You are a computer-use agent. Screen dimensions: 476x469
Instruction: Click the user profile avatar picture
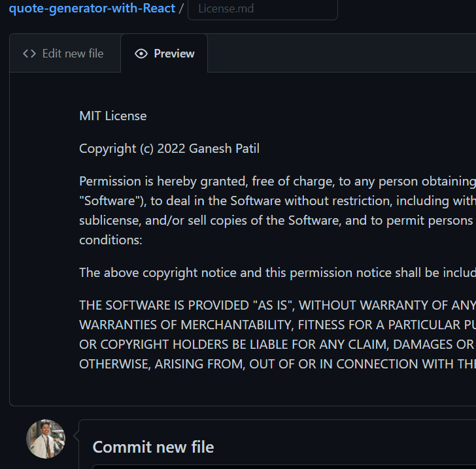[x=46, y=438]
